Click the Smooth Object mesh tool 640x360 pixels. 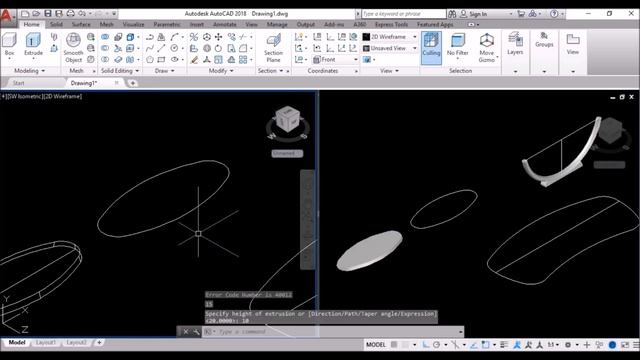[73, 48]
